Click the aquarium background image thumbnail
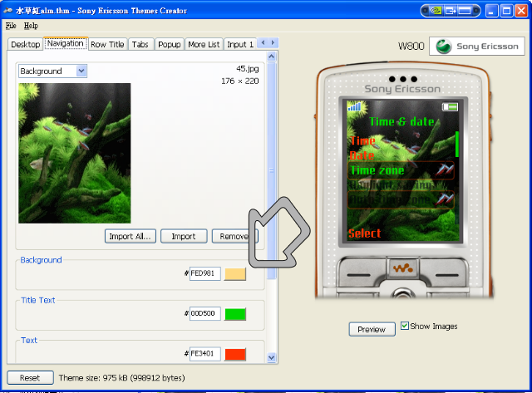The image size is (532, 393). coord(75,153)
